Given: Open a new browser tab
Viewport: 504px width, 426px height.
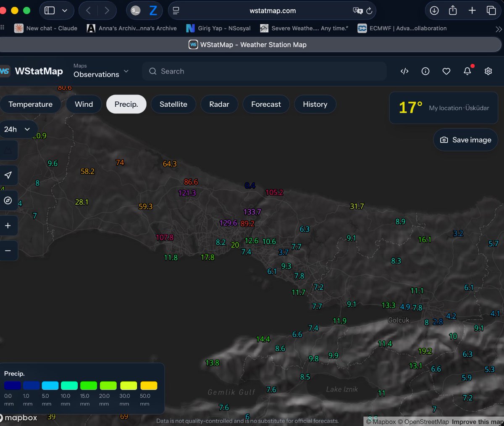Looking at the screenshot, I should pyautogui.click(x=472, y=11).
